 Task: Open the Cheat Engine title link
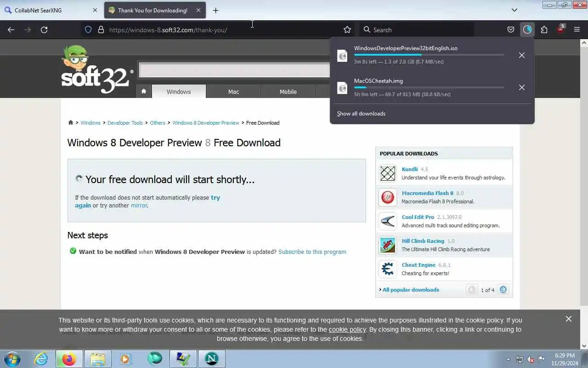point(418,265)
